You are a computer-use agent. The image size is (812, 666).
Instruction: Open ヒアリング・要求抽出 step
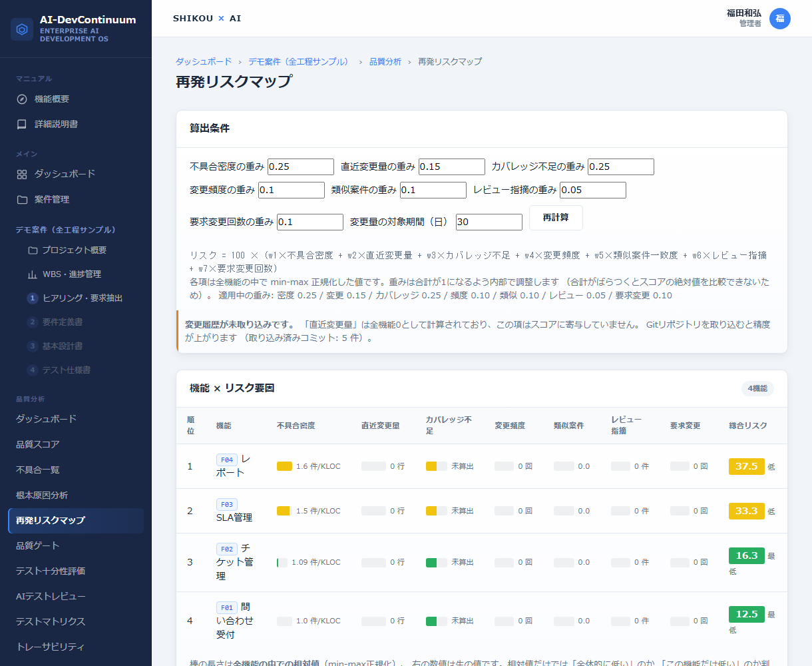click(x=81, y=298)
